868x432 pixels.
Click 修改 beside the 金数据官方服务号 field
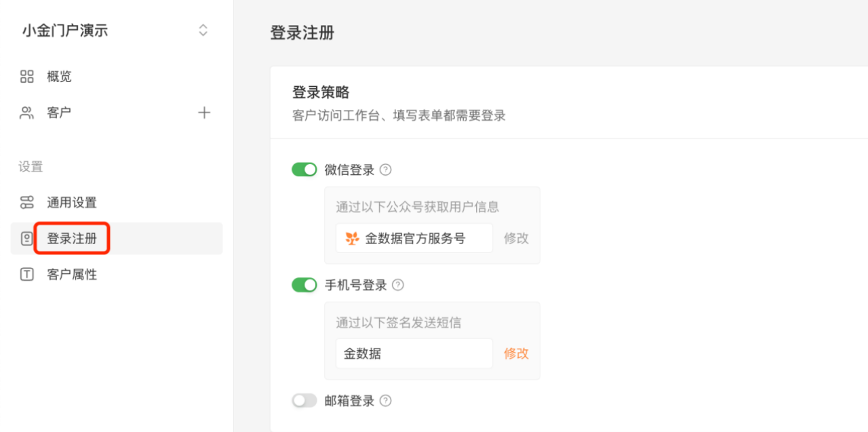516,238
